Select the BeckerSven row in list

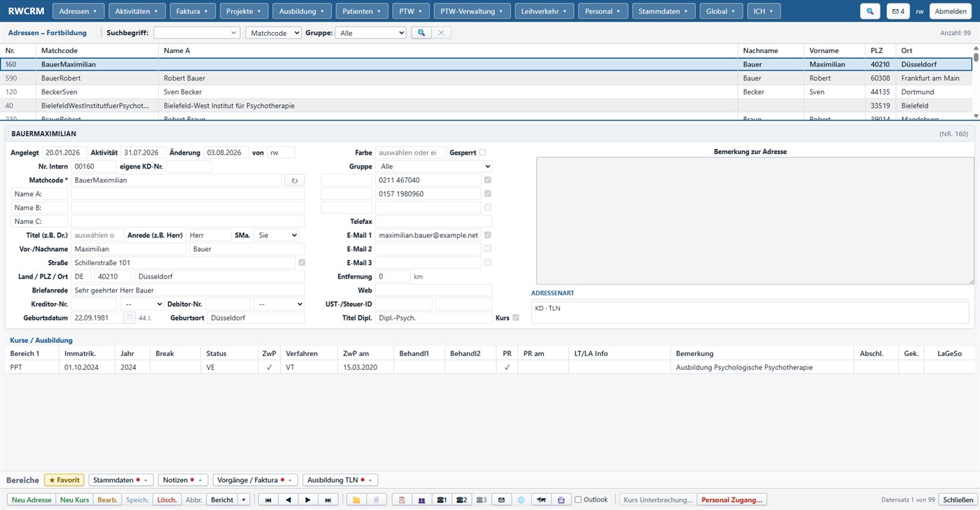coord(486,92)
